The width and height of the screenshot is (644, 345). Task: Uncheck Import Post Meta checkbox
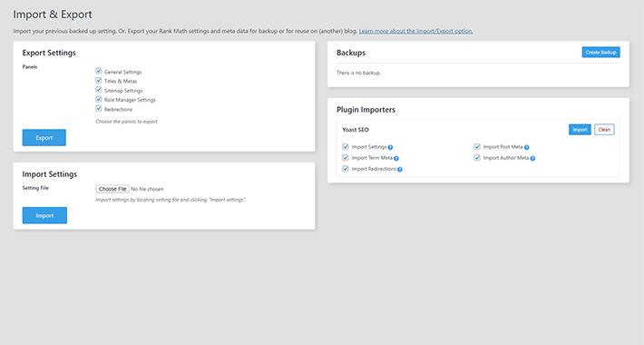[477, 147]
